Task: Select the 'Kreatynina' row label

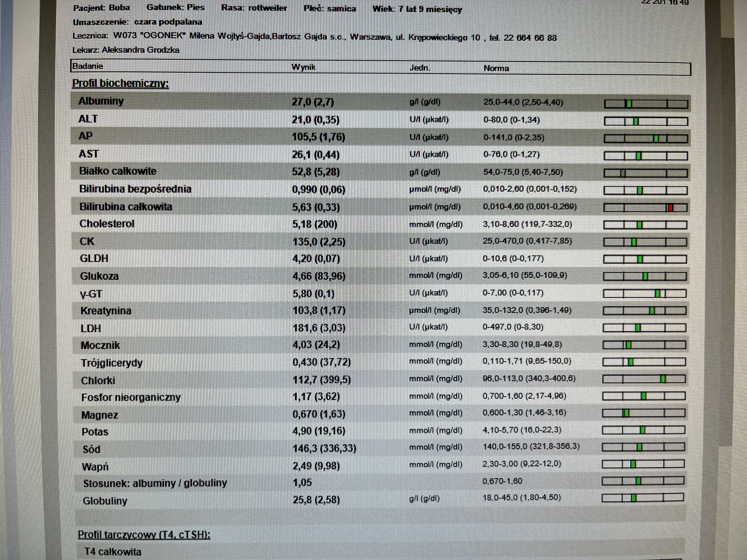Action: coord(106,311)
